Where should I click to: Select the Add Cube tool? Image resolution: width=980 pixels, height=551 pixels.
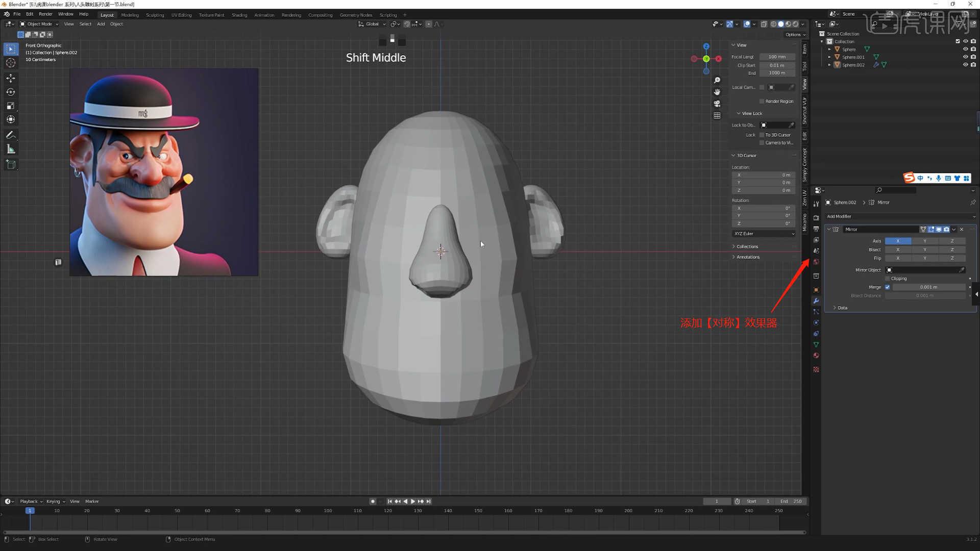point(11,164)
